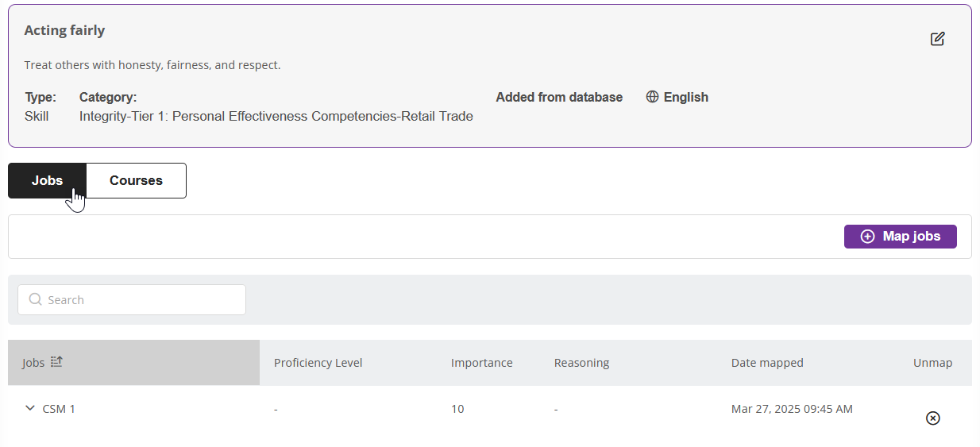Viewport: 980px width, 447px height.
Task: Click the edit pencil icon for Acting fairly
Action: coord(937,39)
